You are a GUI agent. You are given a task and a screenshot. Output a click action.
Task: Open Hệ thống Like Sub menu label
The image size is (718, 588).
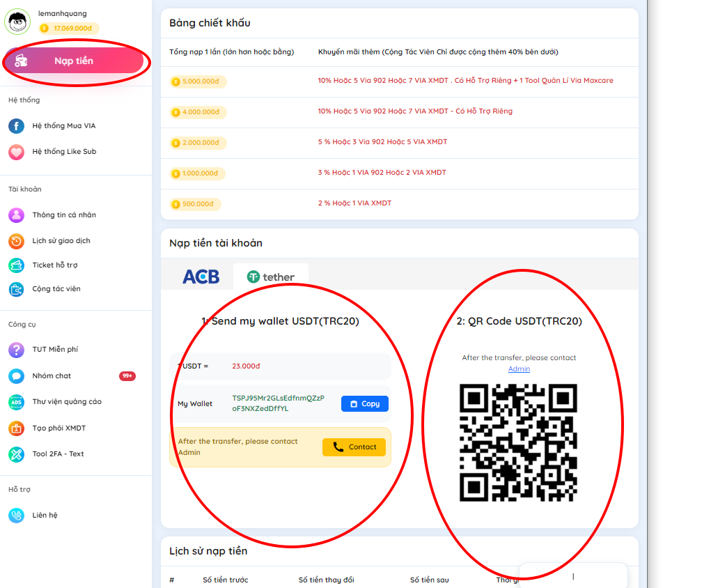64,152
